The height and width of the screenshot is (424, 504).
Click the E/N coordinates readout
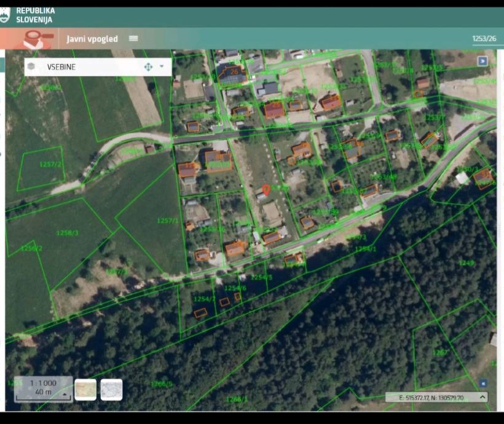431,398
